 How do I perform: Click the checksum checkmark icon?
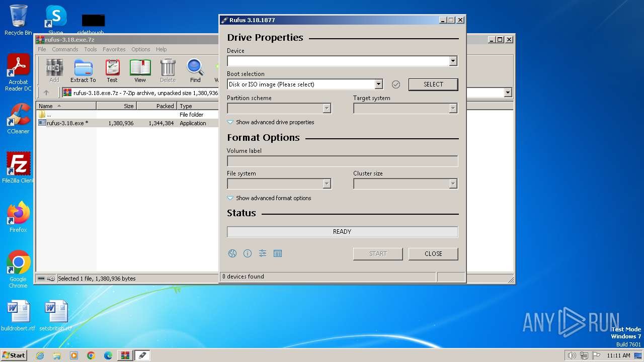396,84
